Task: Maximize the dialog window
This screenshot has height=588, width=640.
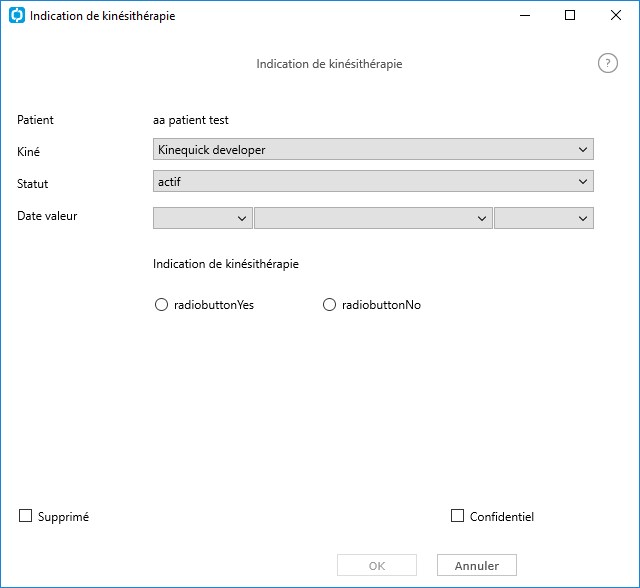Action: tap(570, 16)
